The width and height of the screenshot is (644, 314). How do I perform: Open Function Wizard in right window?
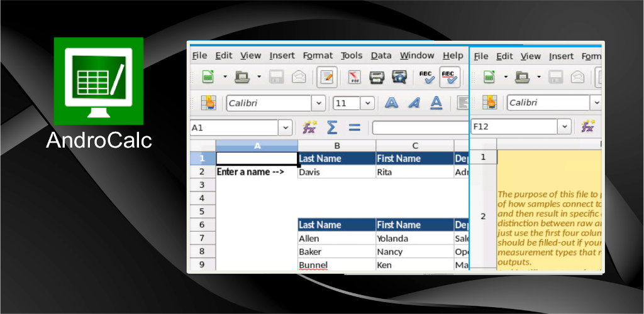tap(588, 127)
